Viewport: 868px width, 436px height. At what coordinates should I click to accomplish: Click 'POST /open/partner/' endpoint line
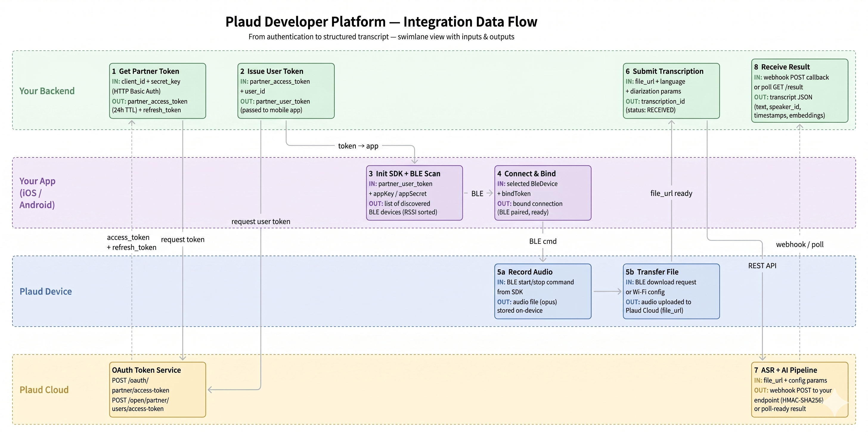[x=140, y=400]
